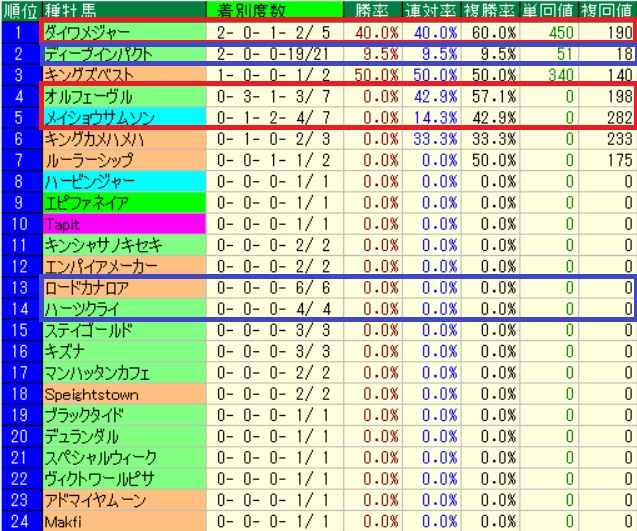637x531 pixels.
Task: Click record 0- 1- 2- 4/ 7
Action: (x=273, y=118)
